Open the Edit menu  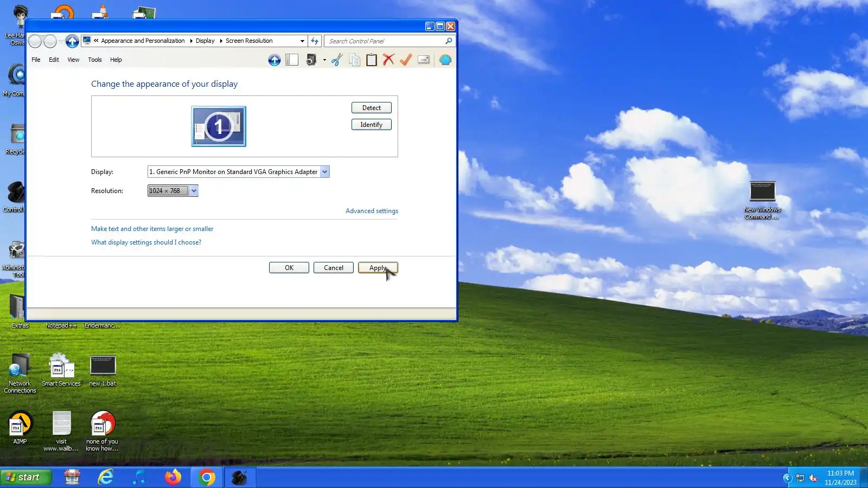click(54, 60)
